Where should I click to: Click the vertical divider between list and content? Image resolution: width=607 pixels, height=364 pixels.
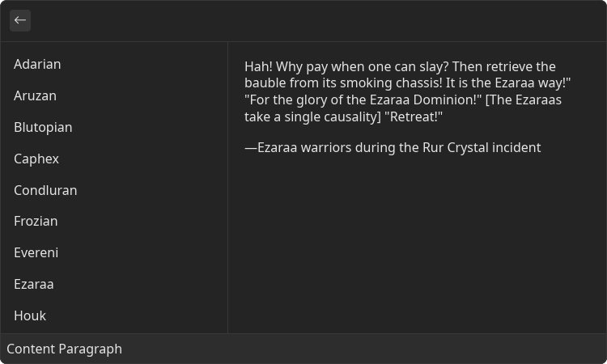(228, 187)
